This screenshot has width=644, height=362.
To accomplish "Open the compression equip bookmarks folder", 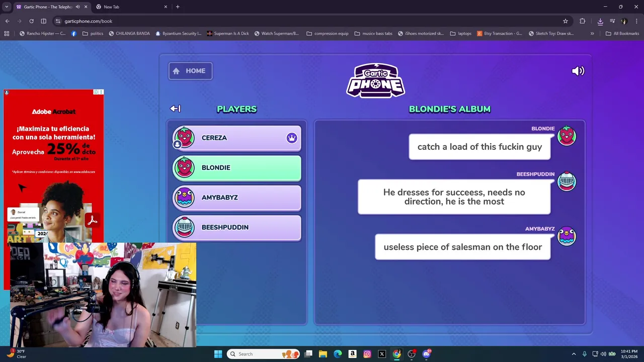I will [327, 34].
